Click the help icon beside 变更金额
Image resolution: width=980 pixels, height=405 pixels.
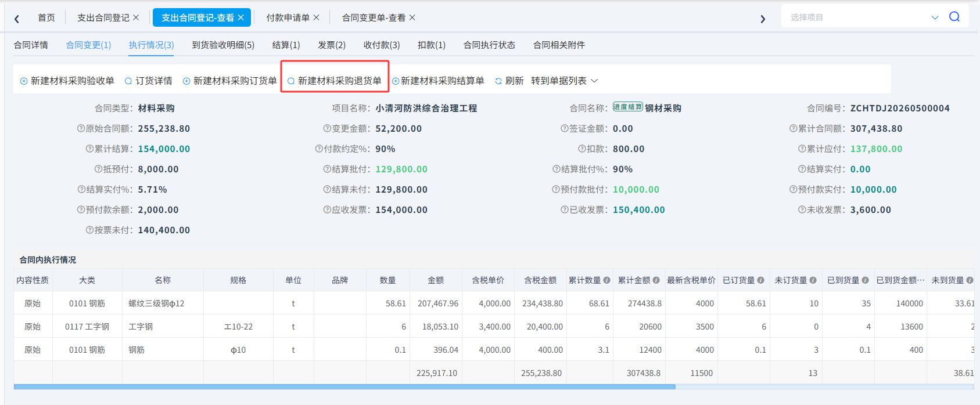pos(327,128)
